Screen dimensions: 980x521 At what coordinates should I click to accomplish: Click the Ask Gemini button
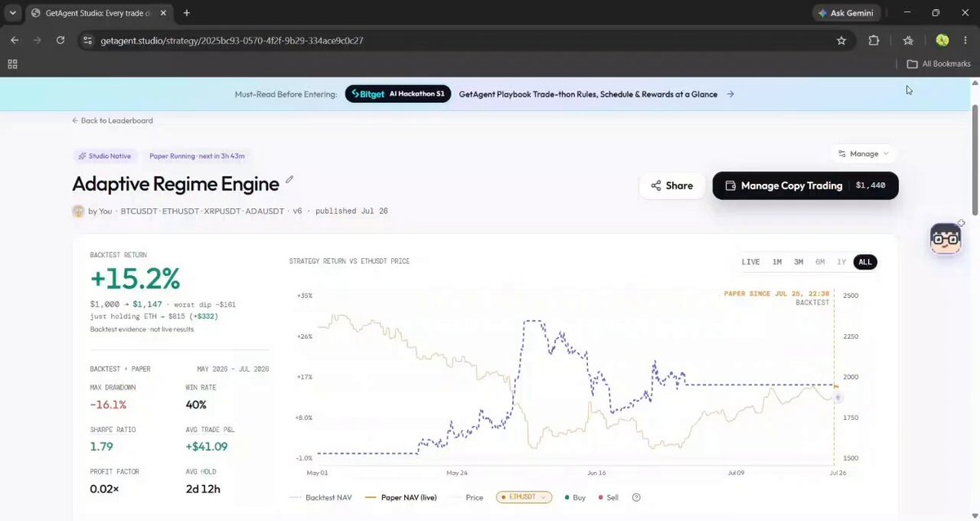pyautogui.click(x=848, y=13)
